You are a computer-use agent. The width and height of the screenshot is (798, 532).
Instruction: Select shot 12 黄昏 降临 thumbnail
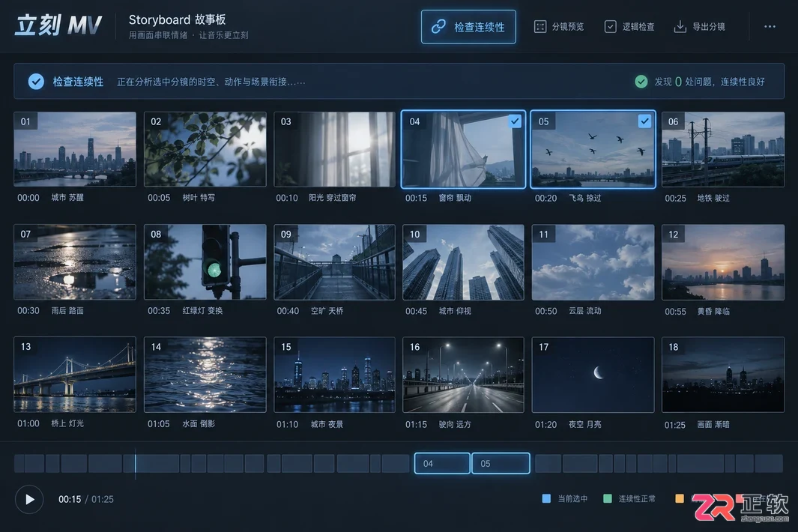point(723,262)
